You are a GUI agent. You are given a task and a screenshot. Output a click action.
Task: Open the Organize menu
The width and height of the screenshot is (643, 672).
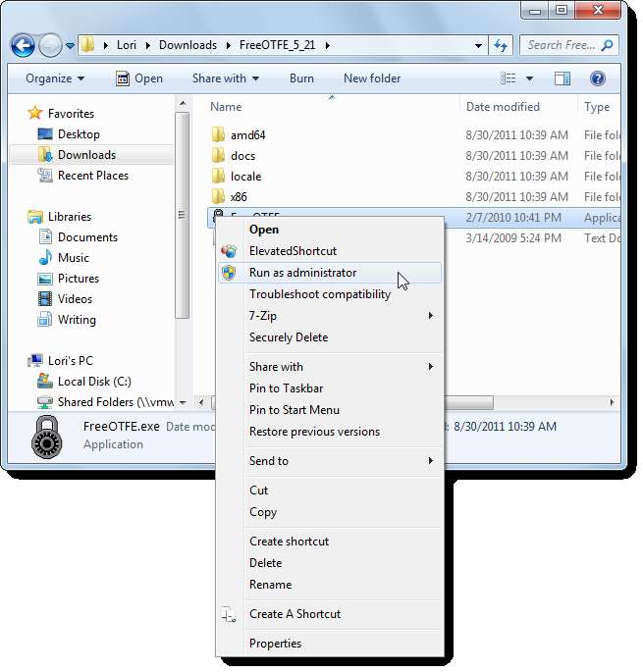pyautogui.click(x=55, y=78)
